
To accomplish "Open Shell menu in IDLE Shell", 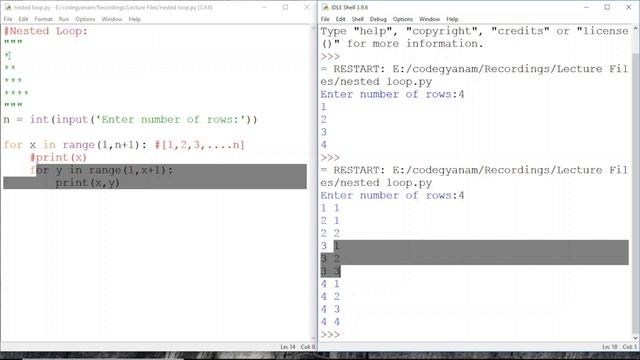I will pos(358,19).
